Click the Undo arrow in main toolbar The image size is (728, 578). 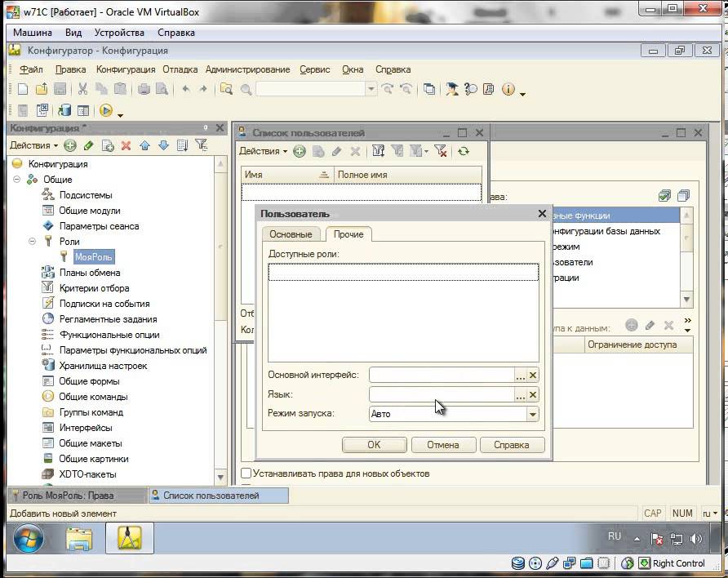186,89
